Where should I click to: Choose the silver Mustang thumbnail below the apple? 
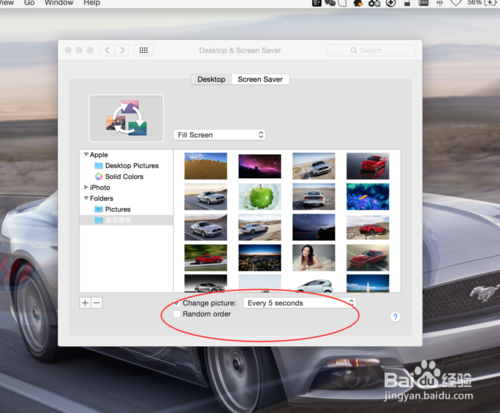coord(260,227)
